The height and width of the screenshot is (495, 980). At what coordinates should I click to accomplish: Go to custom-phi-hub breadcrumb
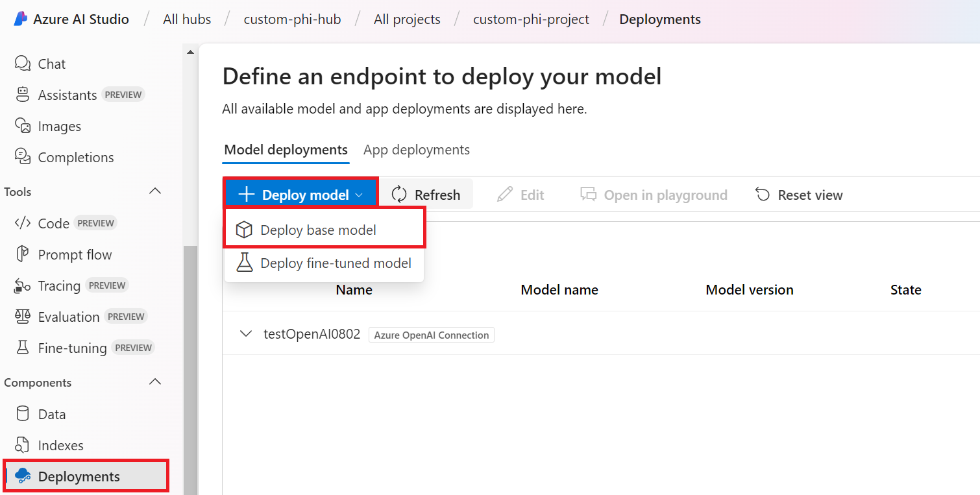coord(292,19)
